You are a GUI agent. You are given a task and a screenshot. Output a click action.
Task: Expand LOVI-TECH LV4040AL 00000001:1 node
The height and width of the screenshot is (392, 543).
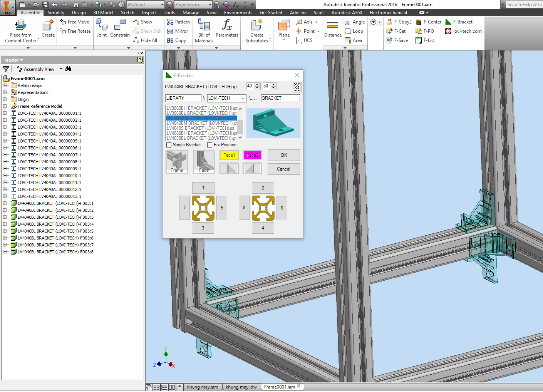(x=5, y=113)
